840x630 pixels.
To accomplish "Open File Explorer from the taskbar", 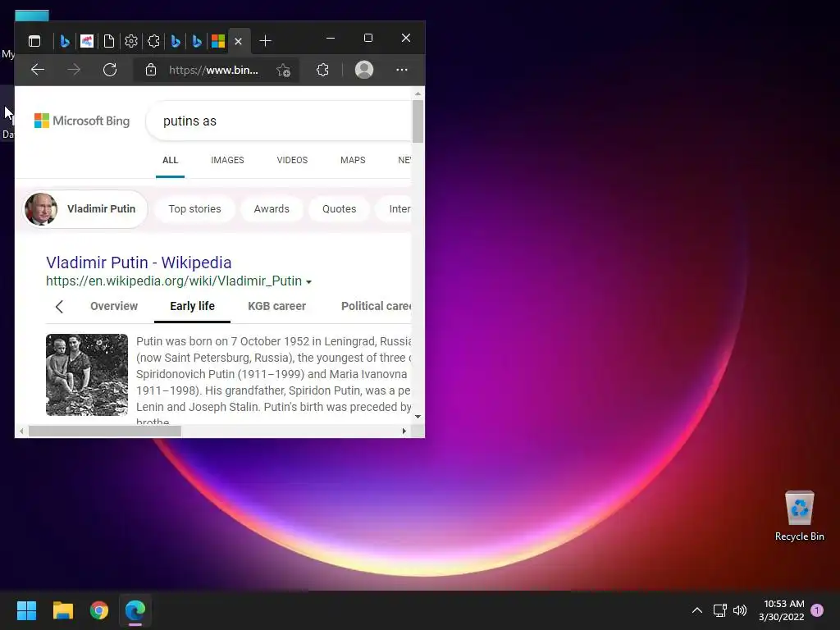I will tap(62, 610).
